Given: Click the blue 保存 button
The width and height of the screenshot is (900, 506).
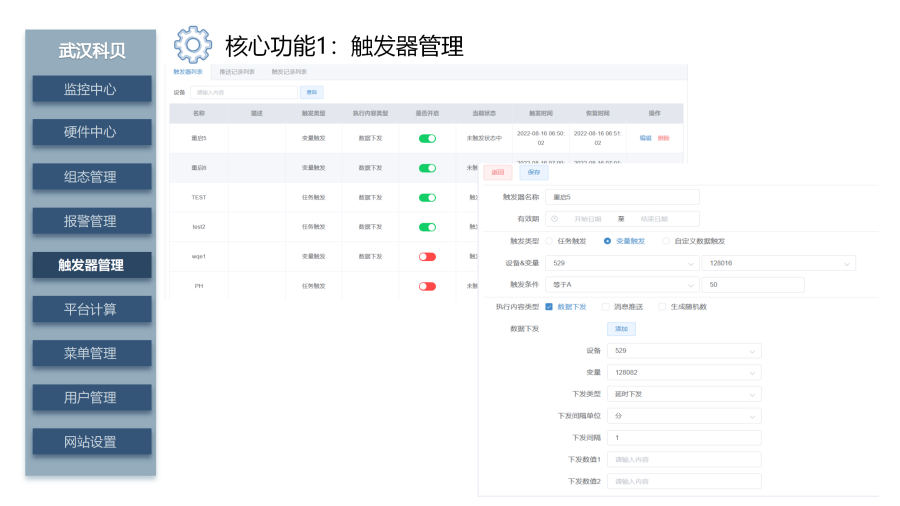Looking at the screenshot, I should click(x=534, y=172).
